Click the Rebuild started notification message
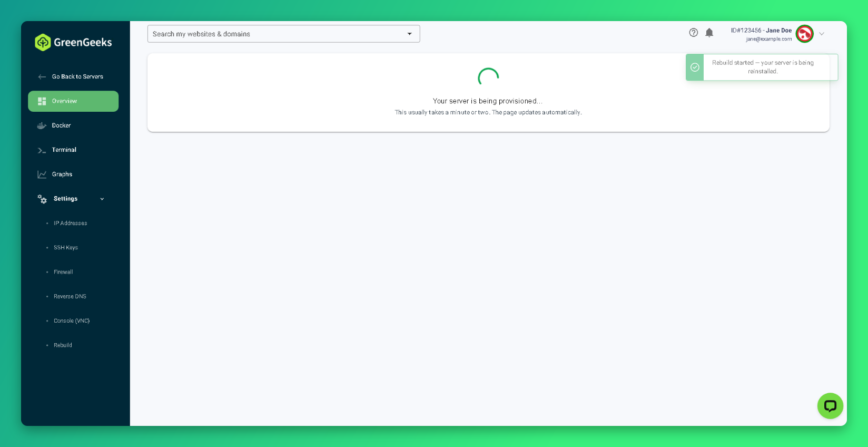The width and height of the screenshot is (868, 447). pyautogui.click(x=763, y=67)
